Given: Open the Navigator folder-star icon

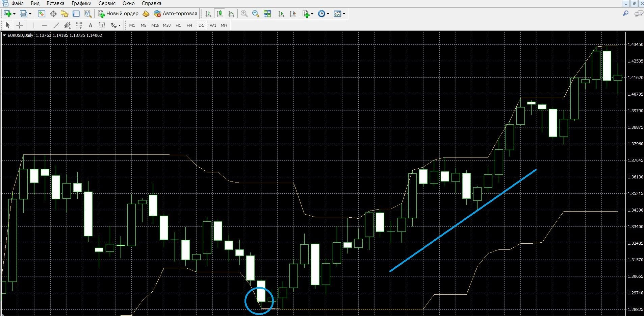Looking at the screenshot, I should (x=65, y=14).
